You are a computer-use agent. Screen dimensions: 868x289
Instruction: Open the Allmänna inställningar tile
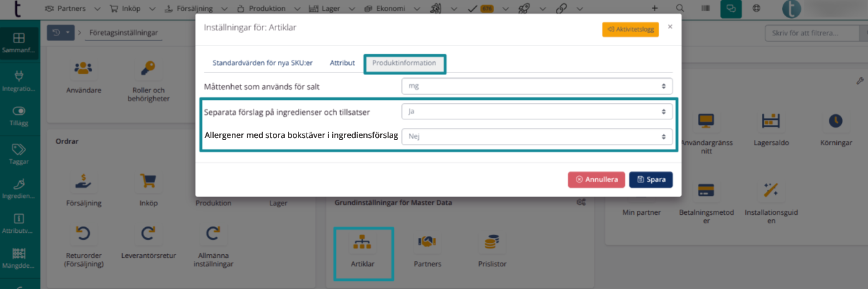[213, 247]
